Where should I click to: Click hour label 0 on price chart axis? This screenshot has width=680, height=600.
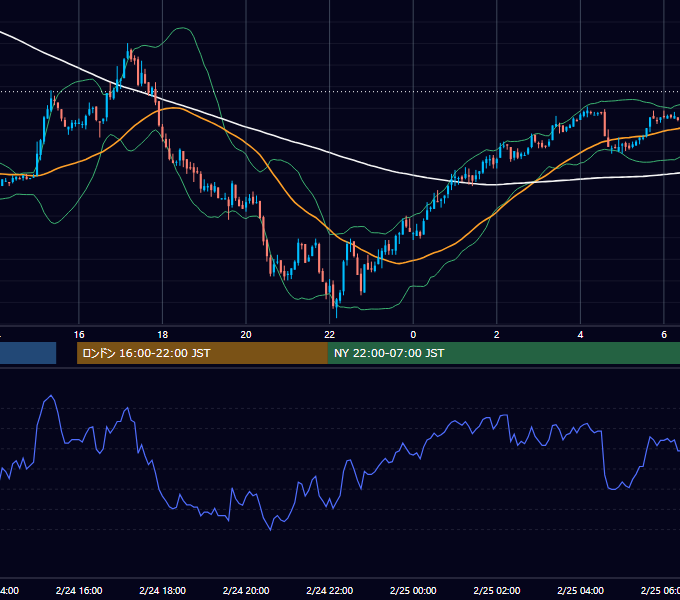click(413, 335)
